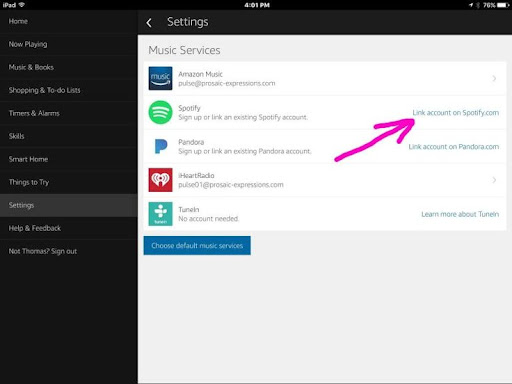Click Spotify sign up description text
This screenshot has height=384, width=512.
[243, 117]
